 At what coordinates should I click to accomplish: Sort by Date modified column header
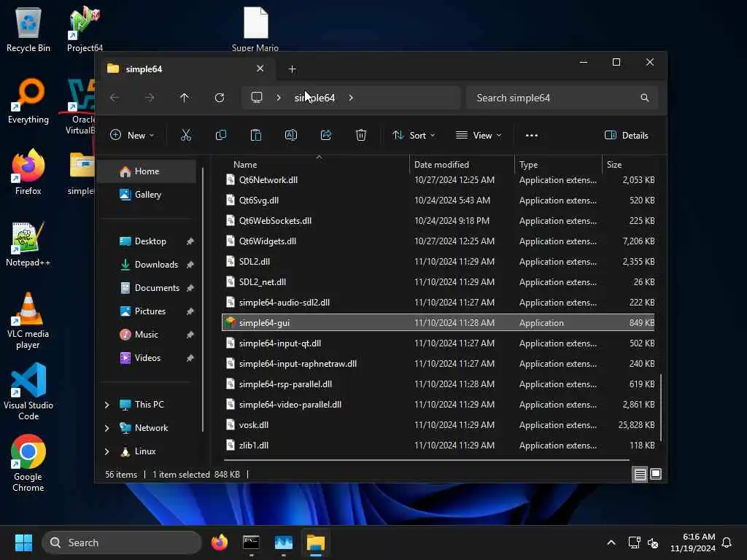461,165
